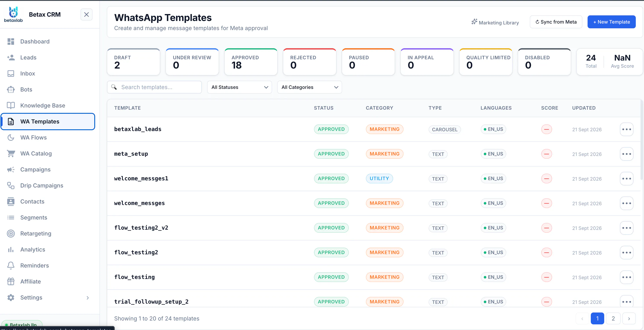Click the flow_testing2_v2 template name

pos(141,228)
